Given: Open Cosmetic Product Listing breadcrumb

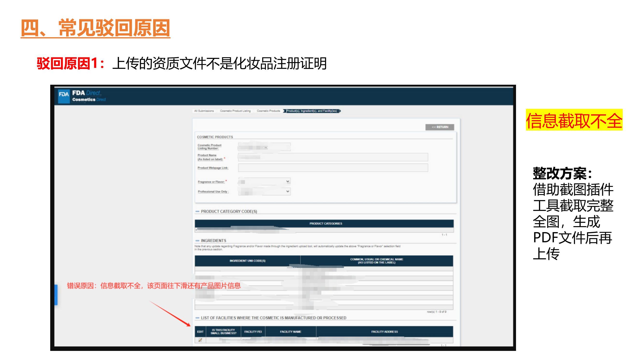Looking at the screenshot, I should (235, 111).
